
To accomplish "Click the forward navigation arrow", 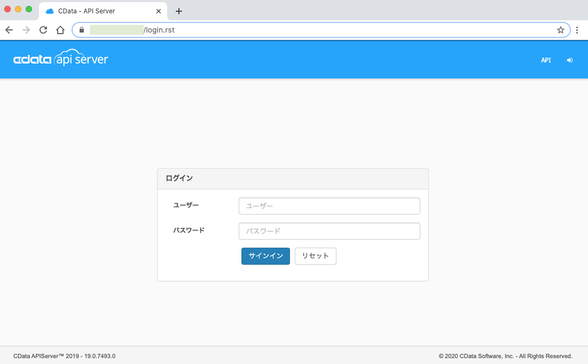I will click(x=26, y=30).
